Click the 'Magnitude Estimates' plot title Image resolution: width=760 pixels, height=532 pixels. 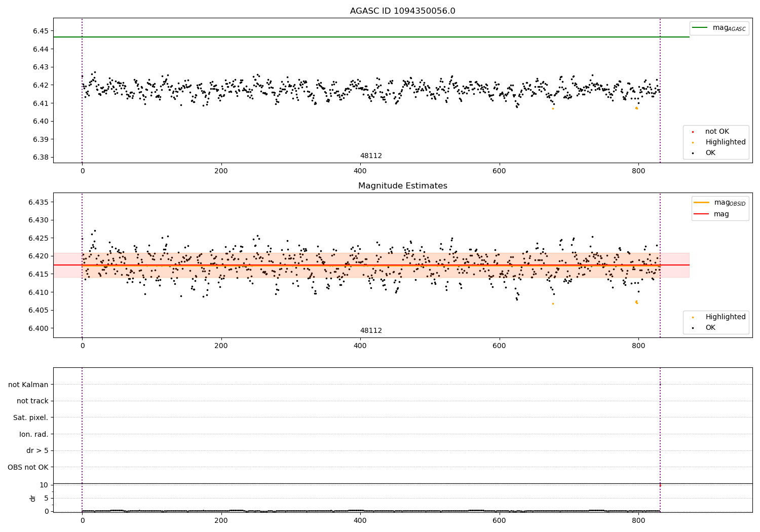coord(402,186)
